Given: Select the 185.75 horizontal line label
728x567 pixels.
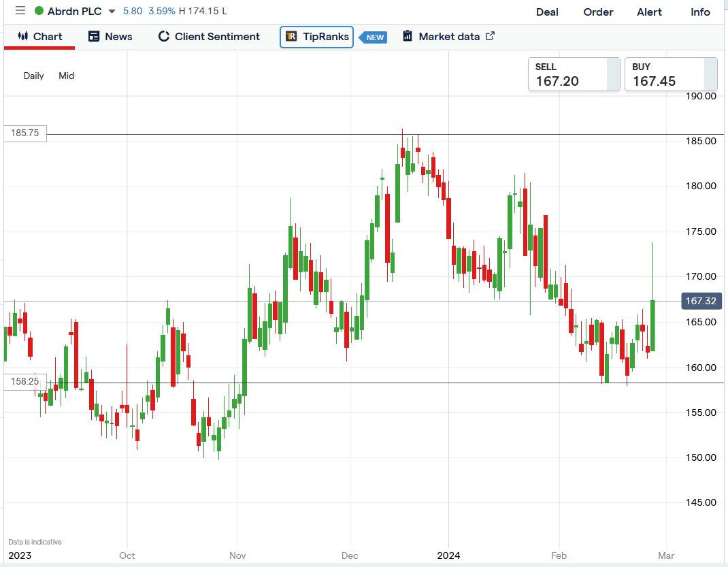Looking at the screenshot, I should [x=25, y=133].
